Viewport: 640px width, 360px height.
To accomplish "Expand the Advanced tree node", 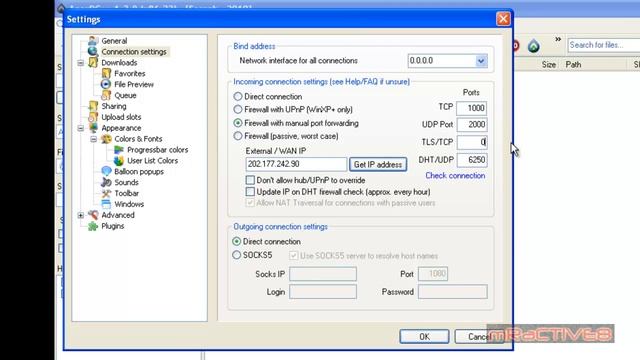I will click(80, 215).
